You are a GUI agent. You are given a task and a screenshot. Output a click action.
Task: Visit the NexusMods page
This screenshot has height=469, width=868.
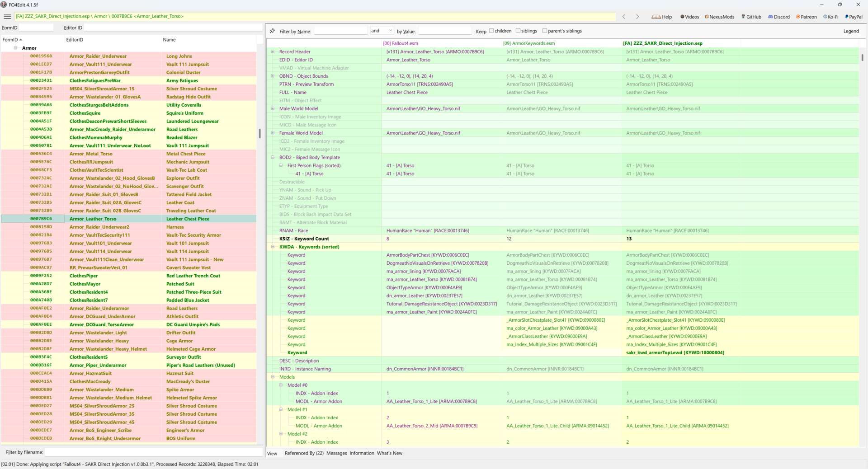(719, 17)
